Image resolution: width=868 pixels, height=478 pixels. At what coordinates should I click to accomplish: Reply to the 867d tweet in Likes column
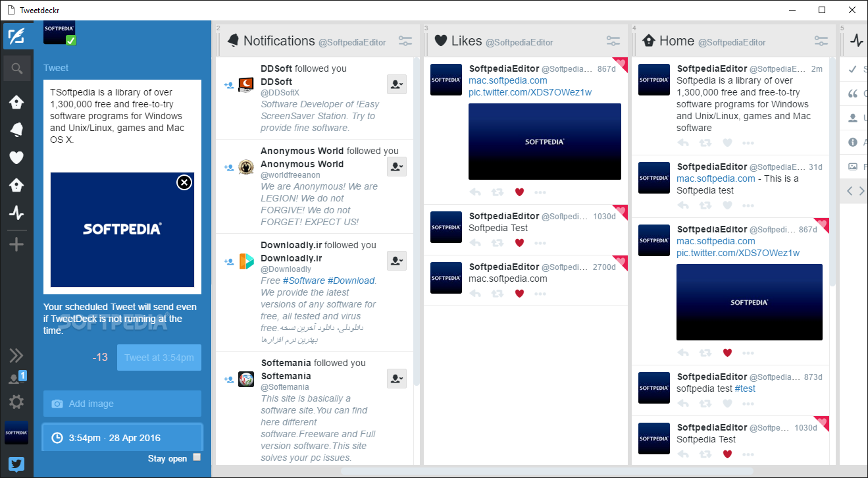click(475, 192)
